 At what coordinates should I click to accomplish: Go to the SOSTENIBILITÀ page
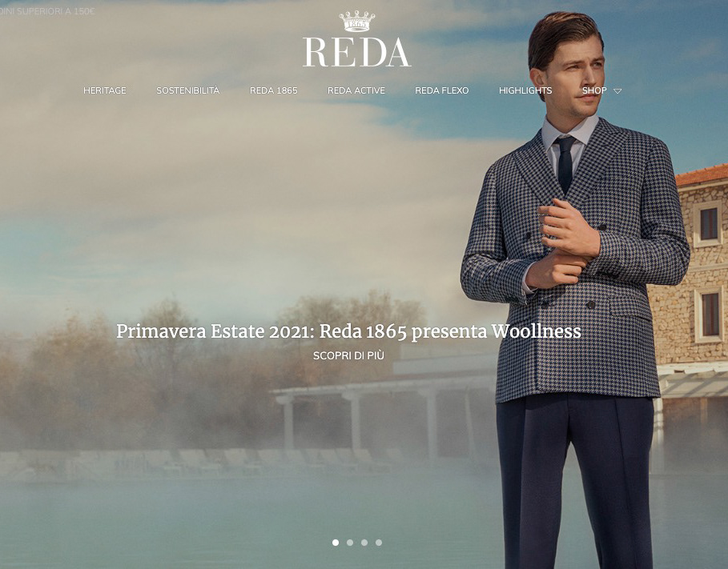pyautogui.click(x=187, y=90)
